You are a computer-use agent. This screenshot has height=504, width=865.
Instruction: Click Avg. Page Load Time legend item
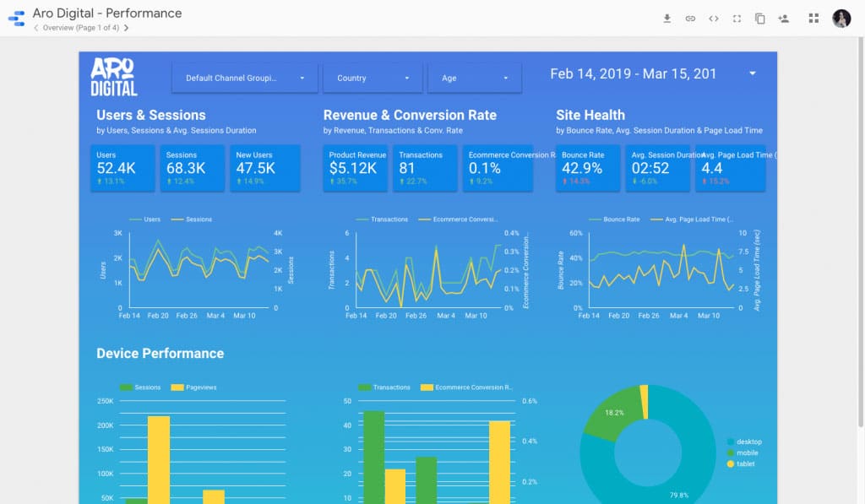(x=692, y=219)
